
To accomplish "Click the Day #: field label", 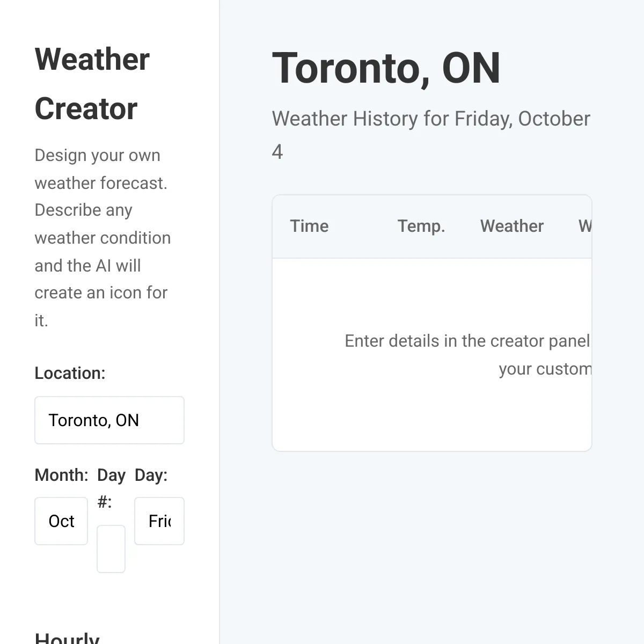I will pyautogui.click(x=111, y=488).
